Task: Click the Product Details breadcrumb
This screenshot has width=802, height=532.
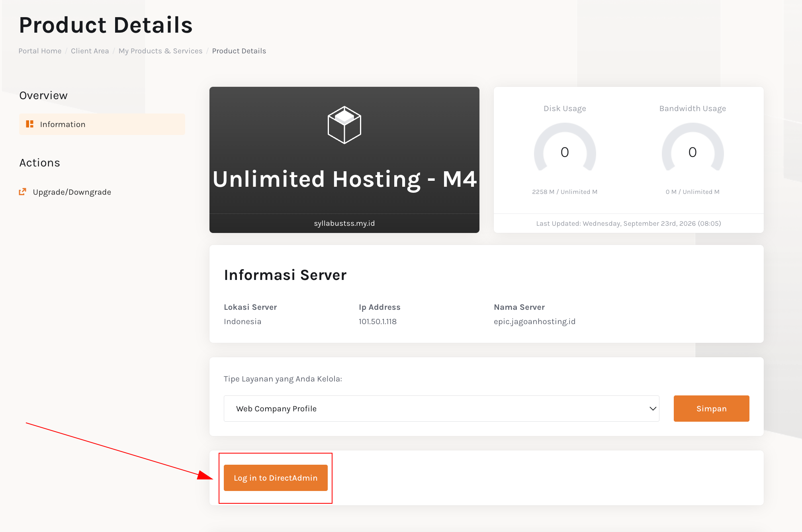Action: tap(239, 51)
